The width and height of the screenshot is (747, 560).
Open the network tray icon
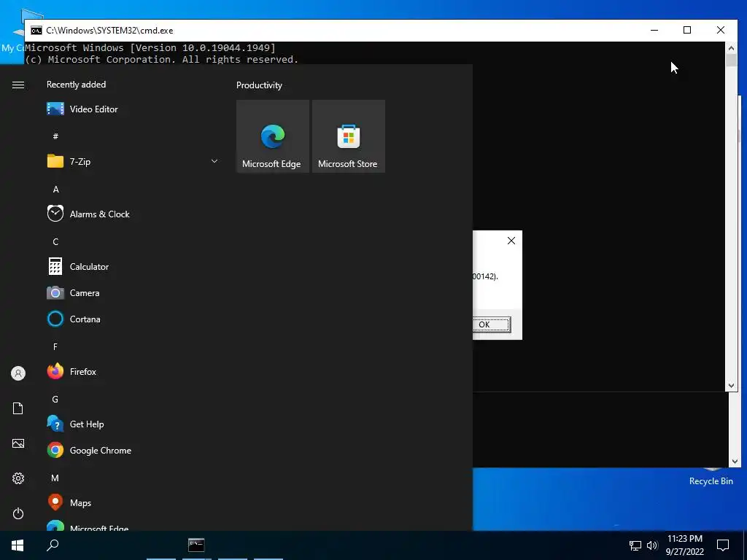635,545
